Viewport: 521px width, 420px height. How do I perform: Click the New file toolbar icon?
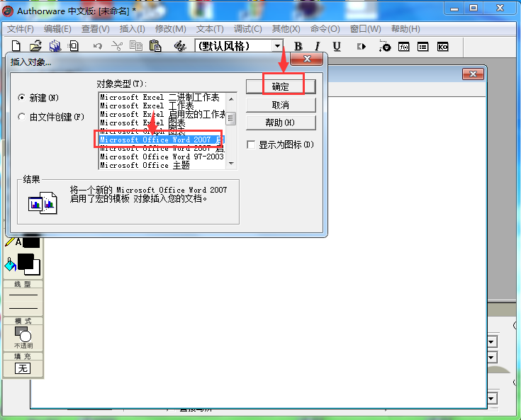click(x=16, y=46)
